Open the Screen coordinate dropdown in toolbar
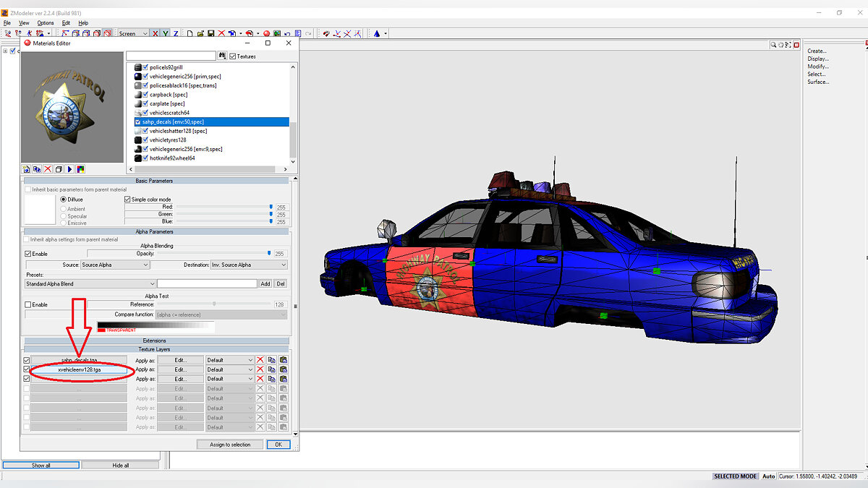The image size is (868, 488). (133, 33)
